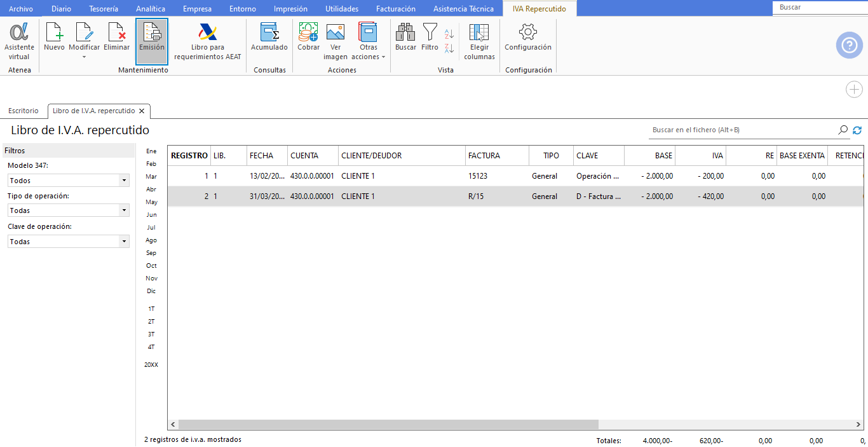868x447 pixels.
Task: Switch to the Entorno ribbon tab
Action: click(243, 9)
